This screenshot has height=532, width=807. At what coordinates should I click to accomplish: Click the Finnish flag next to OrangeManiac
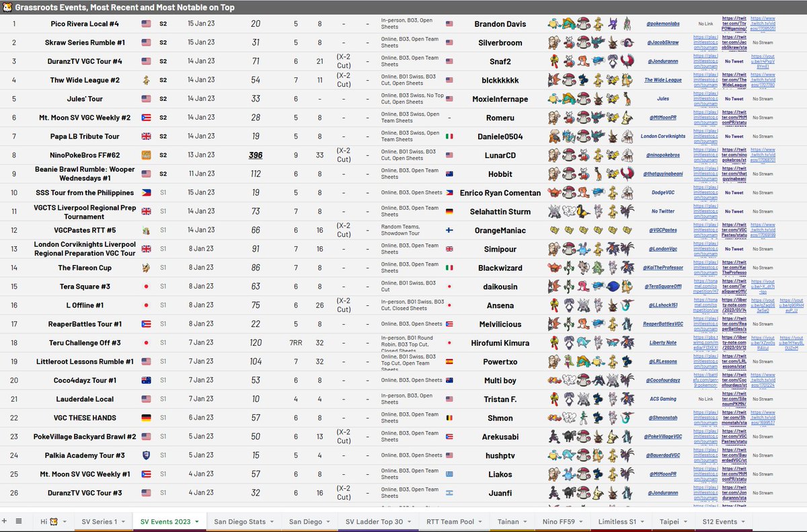tap(449, 230)
